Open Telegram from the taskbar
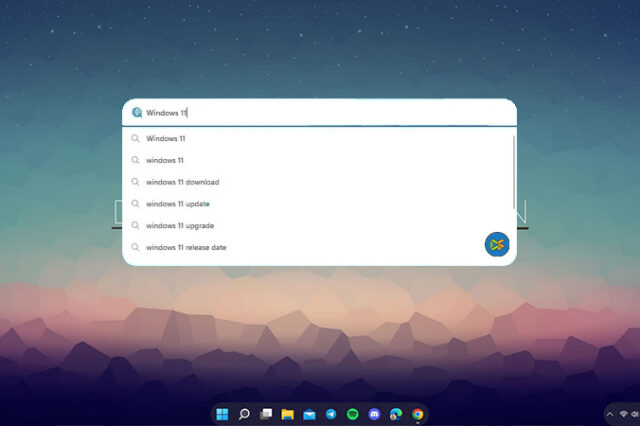 click(x=331, y=414)
